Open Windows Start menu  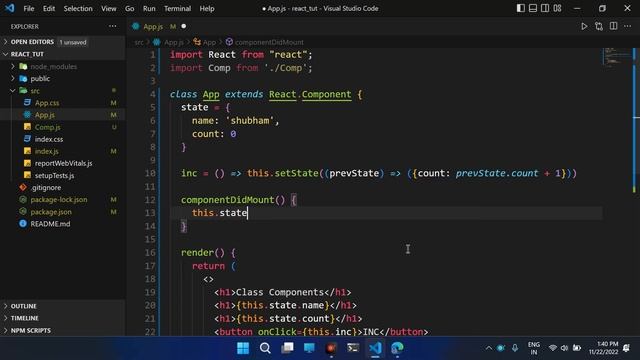click(x=243, y=348)
